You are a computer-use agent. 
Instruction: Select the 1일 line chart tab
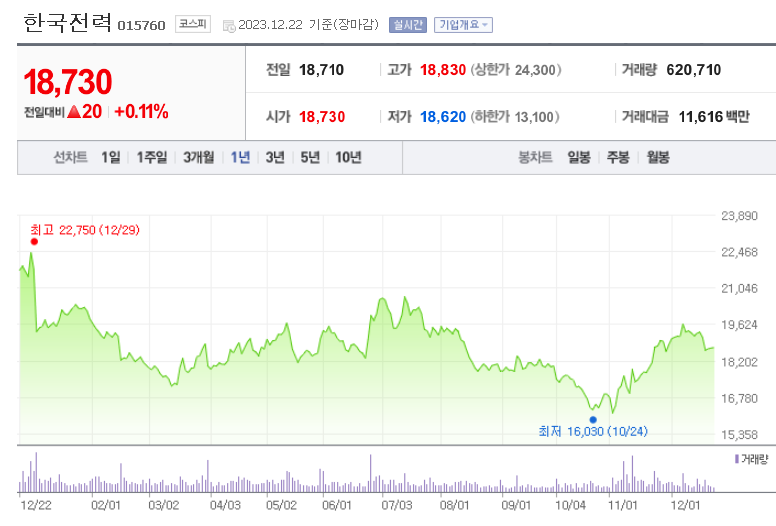point(111,157)
